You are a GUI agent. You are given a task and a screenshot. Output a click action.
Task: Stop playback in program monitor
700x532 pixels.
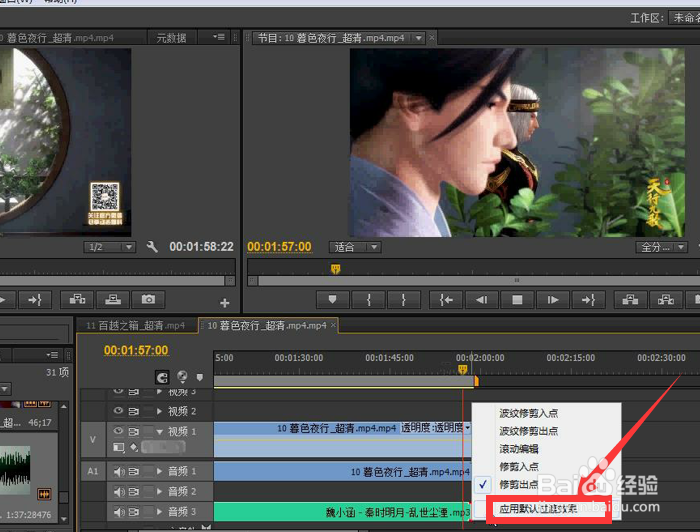point(517,300)
